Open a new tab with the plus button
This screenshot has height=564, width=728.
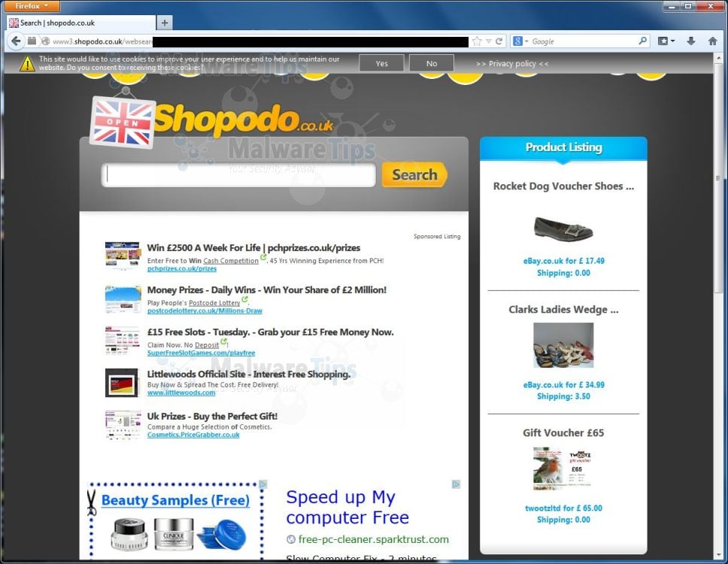tap(165, 23)
